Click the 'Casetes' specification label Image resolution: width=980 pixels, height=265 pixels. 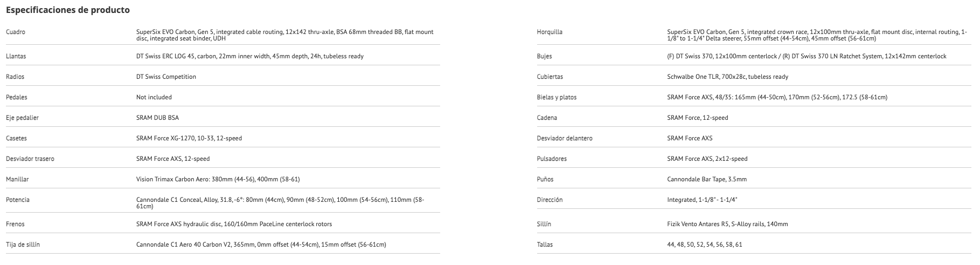(16, 138)
